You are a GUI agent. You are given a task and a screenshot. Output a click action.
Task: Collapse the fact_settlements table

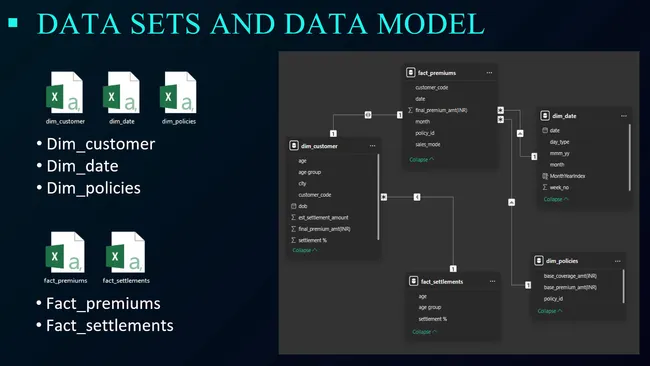pos(424,332)
